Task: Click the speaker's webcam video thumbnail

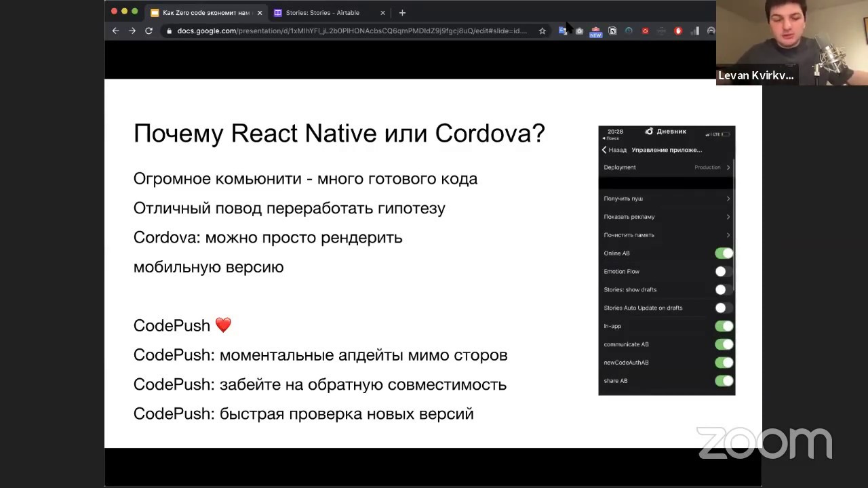Action: (792, 42)
